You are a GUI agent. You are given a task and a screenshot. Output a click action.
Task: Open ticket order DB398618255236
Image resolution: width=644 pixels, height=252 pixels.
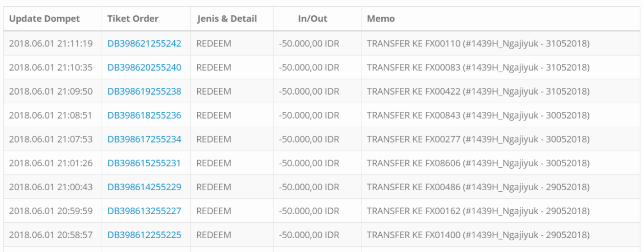144,116
